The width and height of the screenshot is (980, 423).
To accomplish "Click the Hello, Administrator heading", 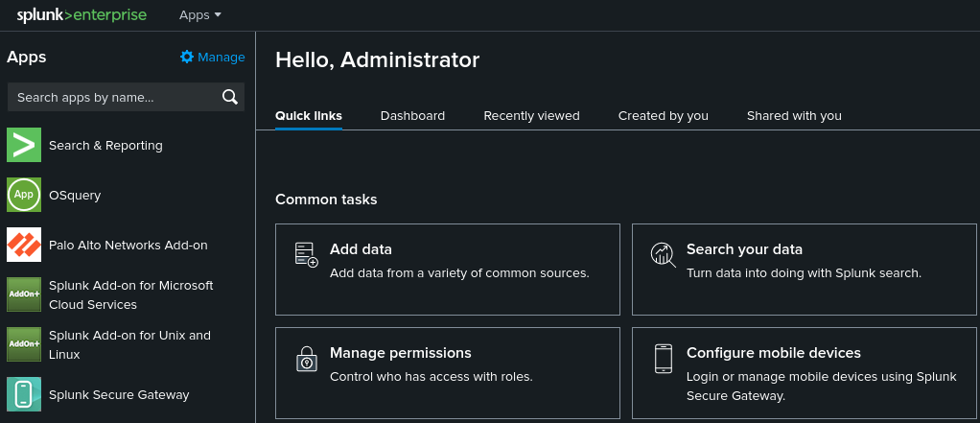I will click(x=378, y=60).
